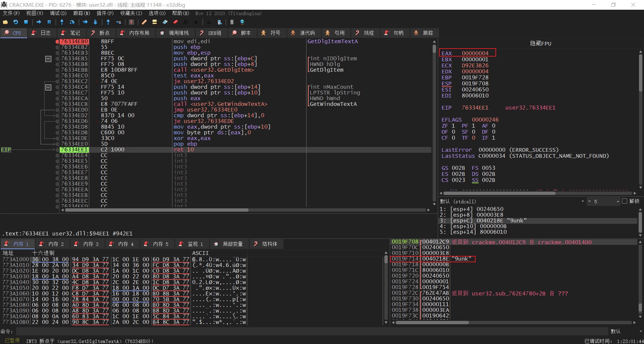The width and height of the screenshot is (644, 344).
Task: Click the step into icon
Action: [62, 22]
